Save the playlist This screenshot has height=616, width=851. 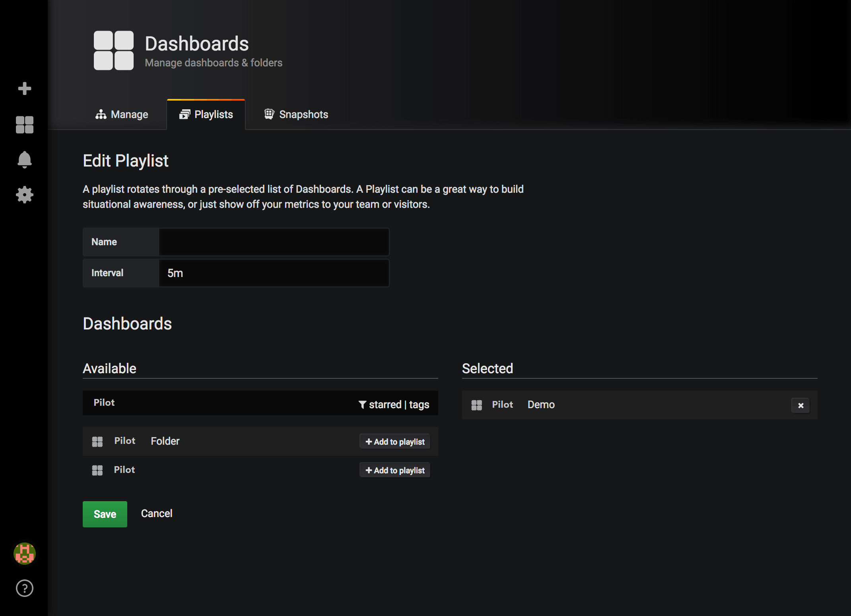click(105, 514)
